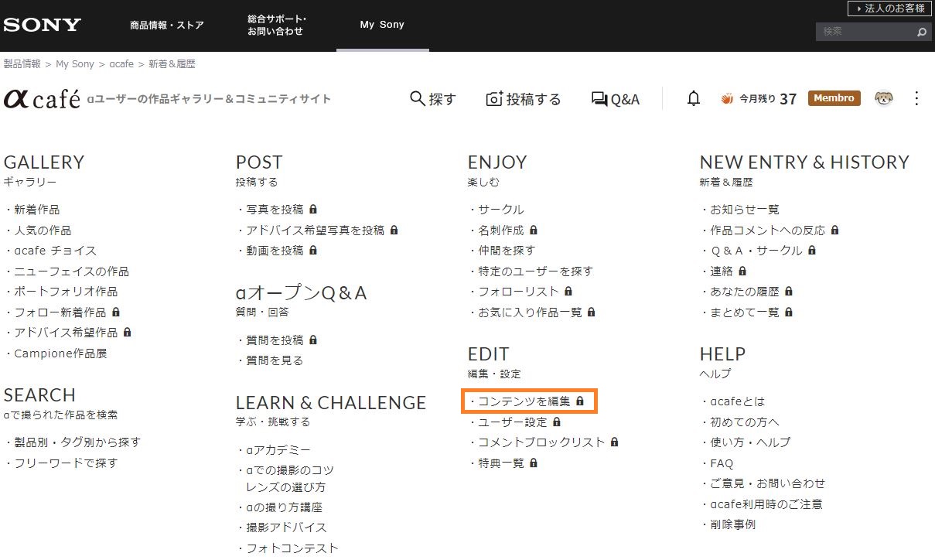The height and width of the screenshot is (560, 935).
Task: Click the notification bell icon
Action: [694, 98]
